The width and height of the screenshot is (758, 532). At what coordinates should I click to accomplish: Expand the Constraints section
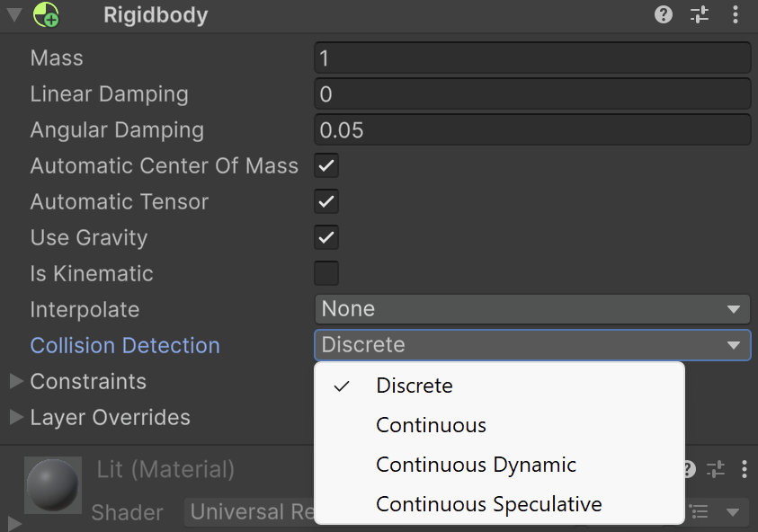coord(16,382)
